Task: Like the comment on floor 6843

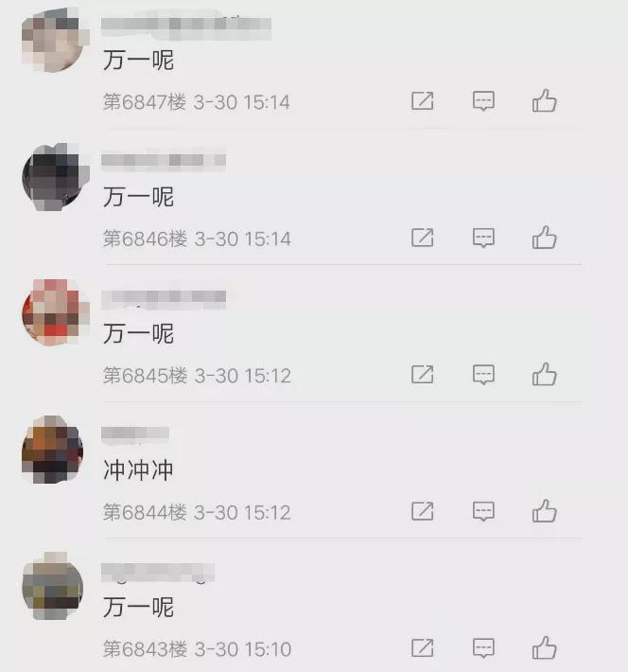Action: [545, 647]
